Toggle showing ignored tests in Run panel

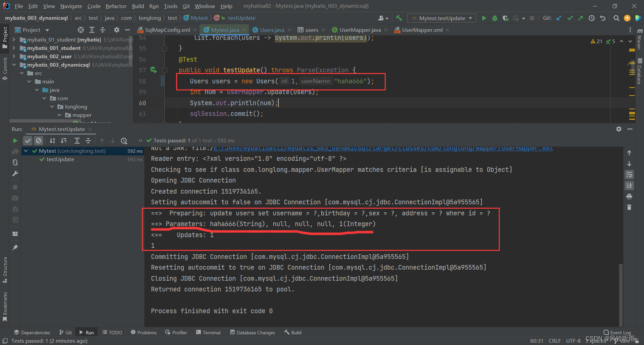[x=39, y=141]
